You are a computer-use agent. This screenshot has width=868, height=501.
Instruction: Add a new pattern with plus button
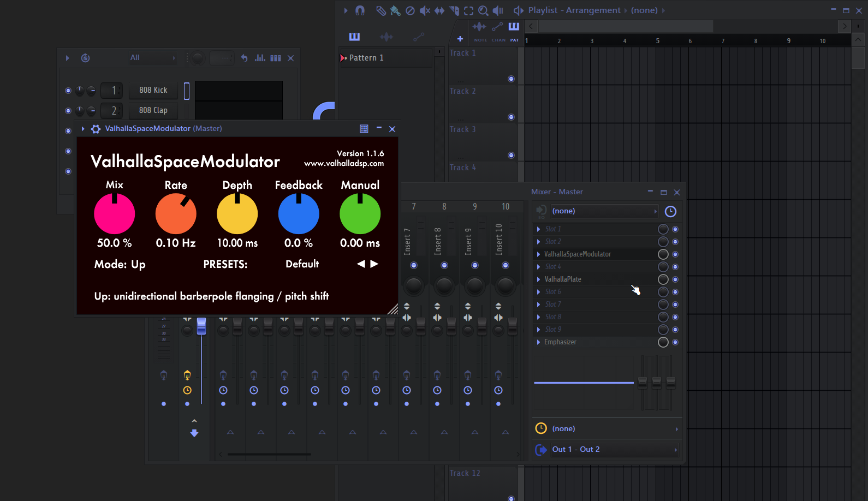pos(460,39)
